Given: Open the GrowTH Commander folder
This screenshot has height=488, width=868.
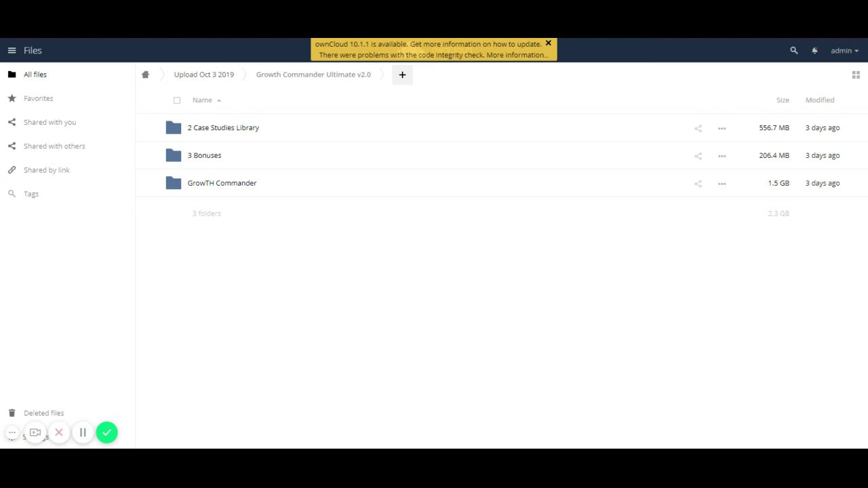Looking at the screenshot, I should (x=222, y=183).
